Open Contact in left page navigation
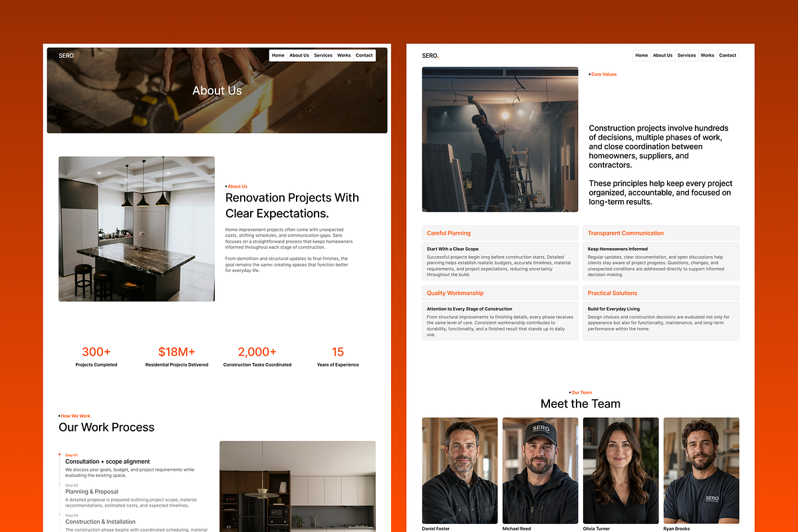The image size is (798, 532). [364, 55]
